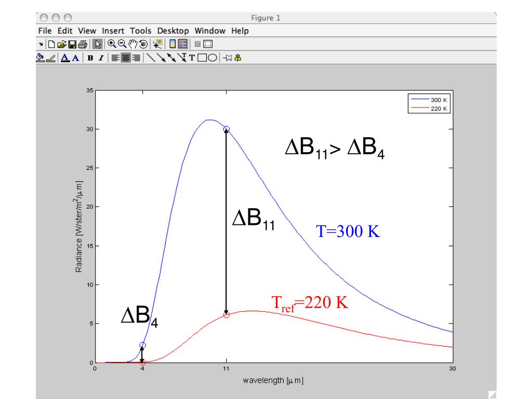Click the Align/Distribute yellow icon
Viewport: 532px width, 399px height.
pyautogui.click(x=238, y=58)
